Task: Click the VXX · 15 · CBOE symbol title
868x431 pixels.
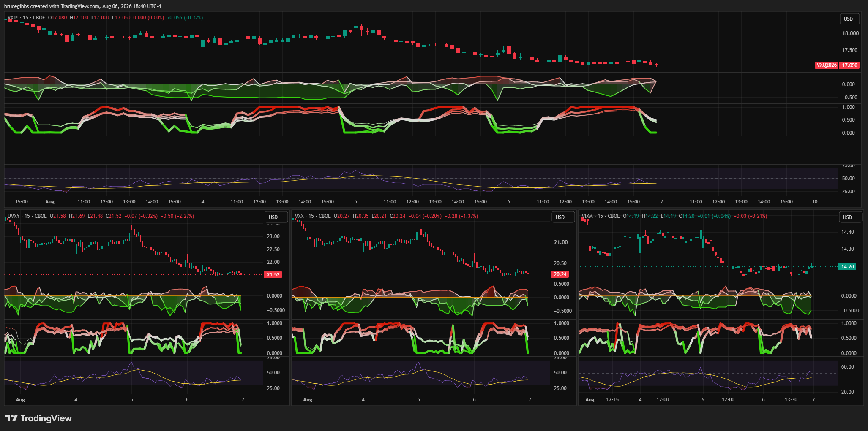Action: tap(313, 216)
